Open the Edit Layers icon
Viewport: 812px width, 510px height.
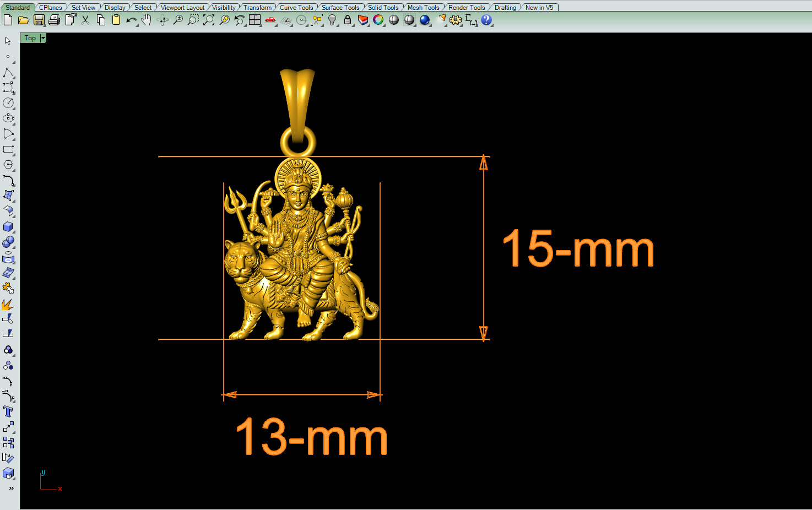pyautogui.click(x=363, y=20)
